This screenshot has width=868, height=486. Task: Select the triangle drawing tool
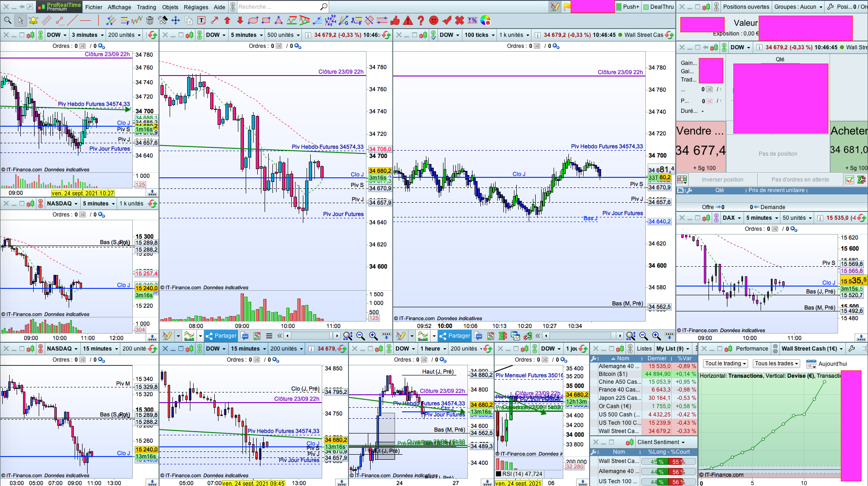pos(279,20)
